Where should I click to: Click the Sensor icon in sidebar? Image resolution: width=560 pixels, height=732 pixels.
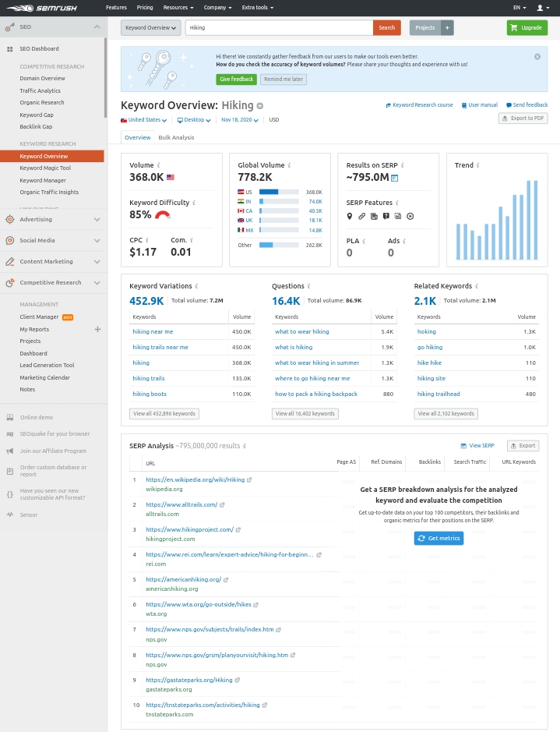[10, 515]
